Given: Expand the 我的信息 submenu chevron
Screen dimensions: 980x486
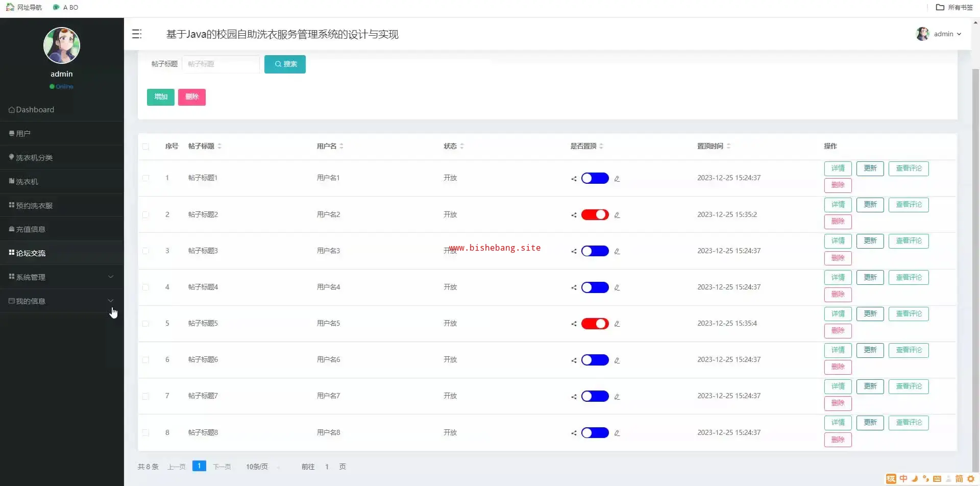Looking at the screenshot, I should point(111,301).
